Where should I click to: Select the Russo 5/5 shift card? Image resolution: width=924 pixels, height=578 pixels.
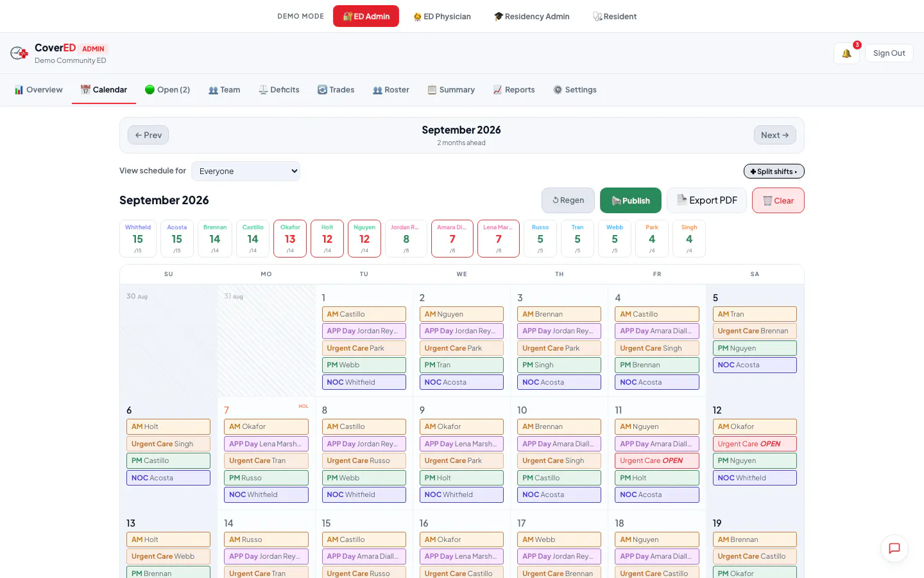pos(540,239)
